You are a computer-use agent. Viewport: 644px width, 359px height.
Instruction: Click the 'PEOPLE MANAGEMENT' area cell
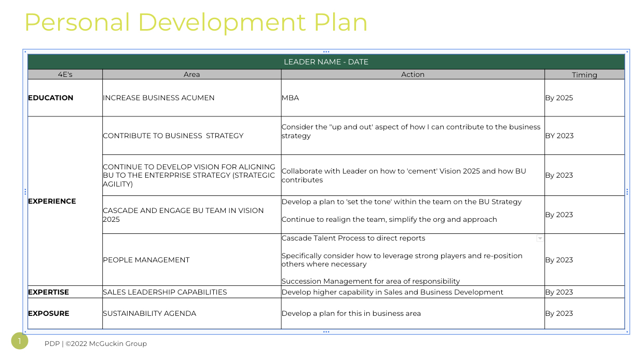pyautogui.click(x=192, y=260)
